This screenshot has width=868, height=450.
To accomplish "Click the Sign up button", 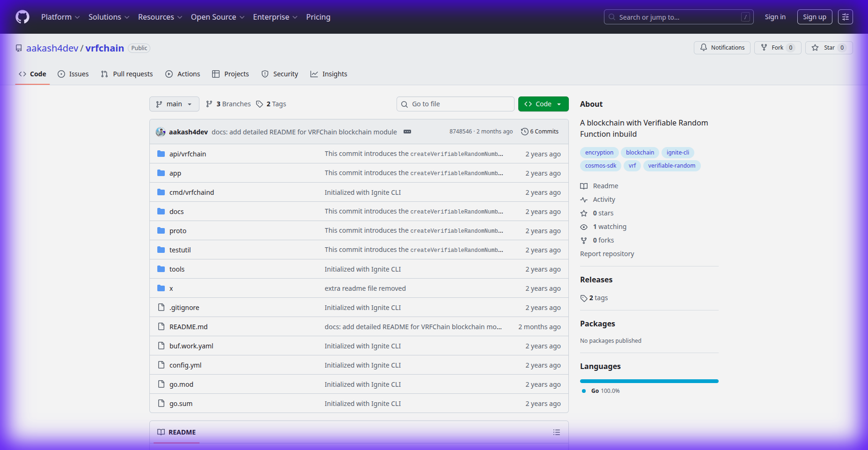I will tap(814, 17).
